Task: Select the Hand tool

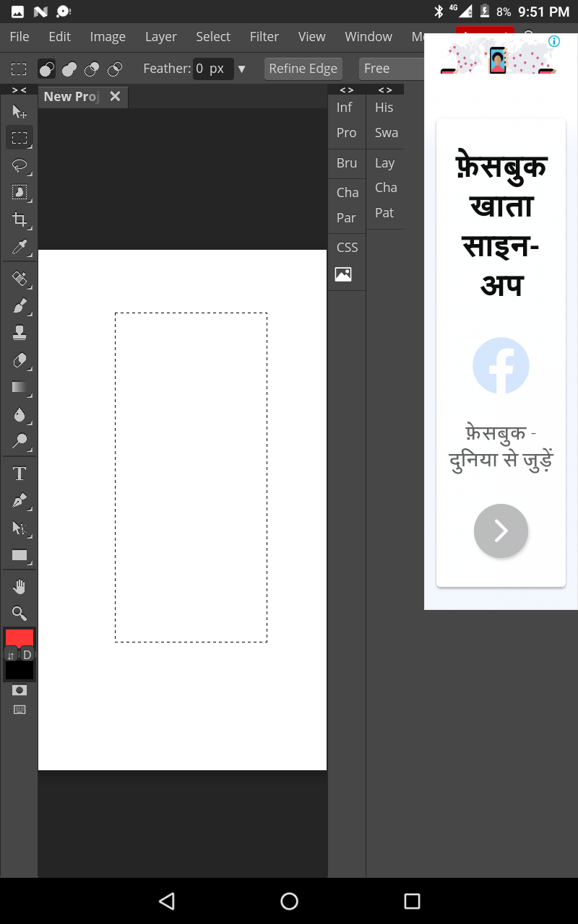Action: 20,587
